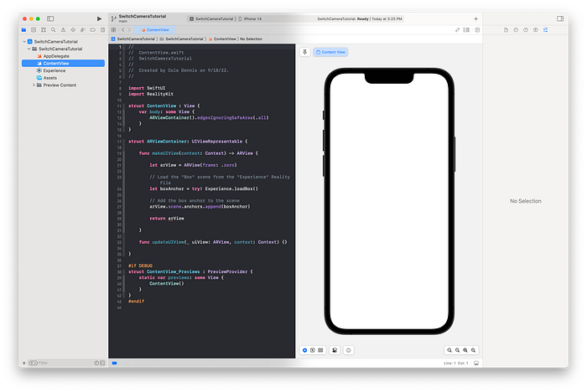Show the File inspector

click(506, 30)
